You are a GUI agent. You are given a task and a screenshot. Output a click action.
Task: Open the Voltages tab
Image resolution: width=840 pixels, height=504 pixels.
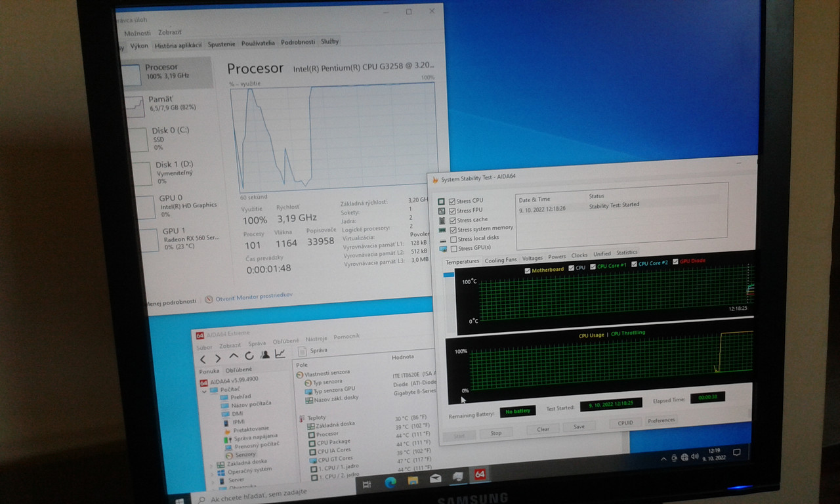coord(532,259)
